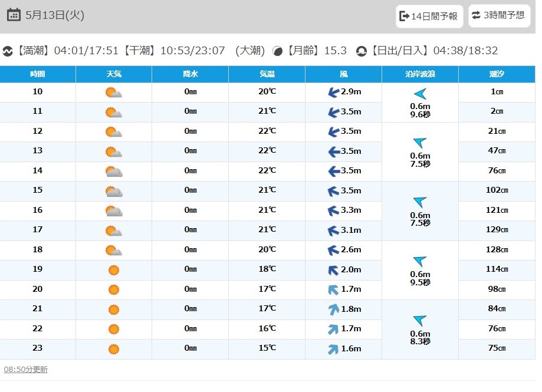
Task: Click the tide value 129cm
Action: pyautogui.click(x=497, y=230)
